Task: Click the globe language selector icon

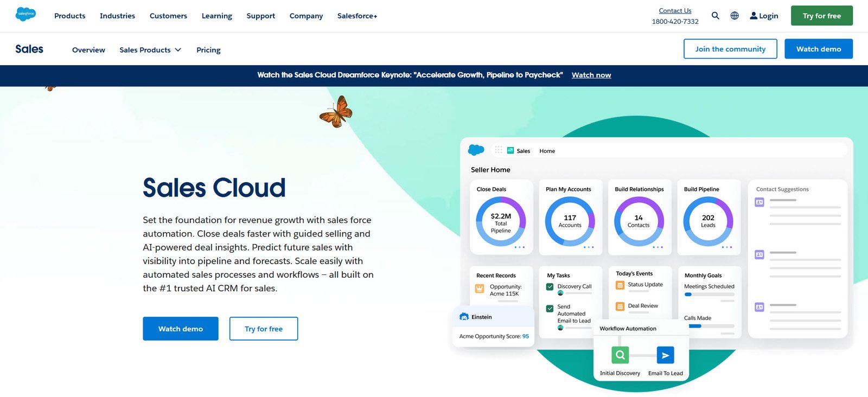Action: (735, 16)
